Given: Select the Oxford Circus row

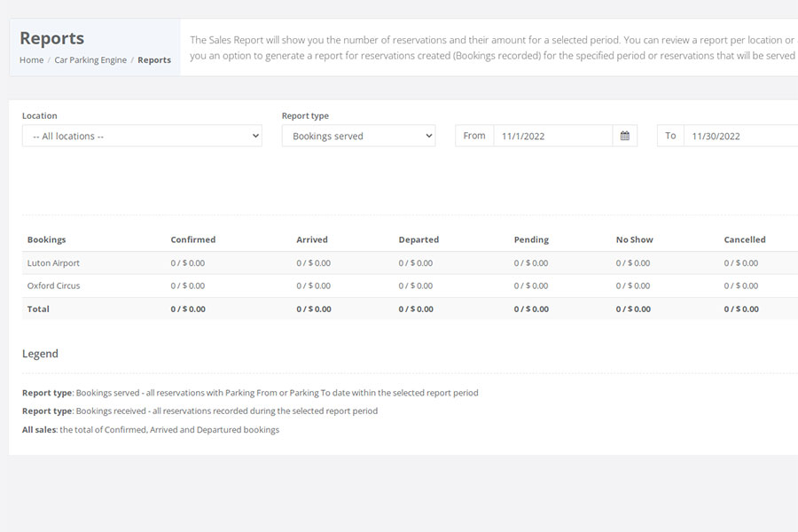Looking at the screenshot, I should coord(411,286).
